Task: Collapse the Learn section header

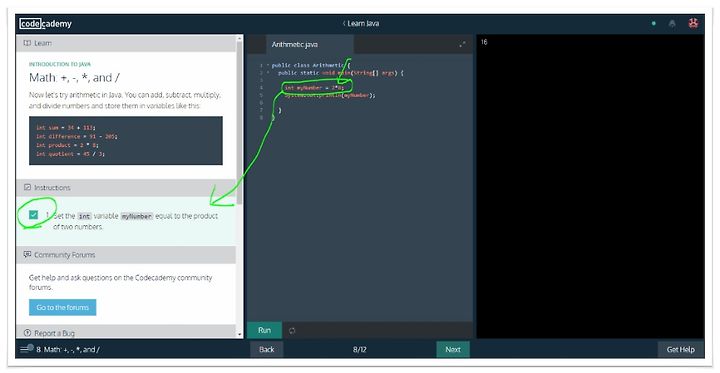Action: (x=126, y=43)
